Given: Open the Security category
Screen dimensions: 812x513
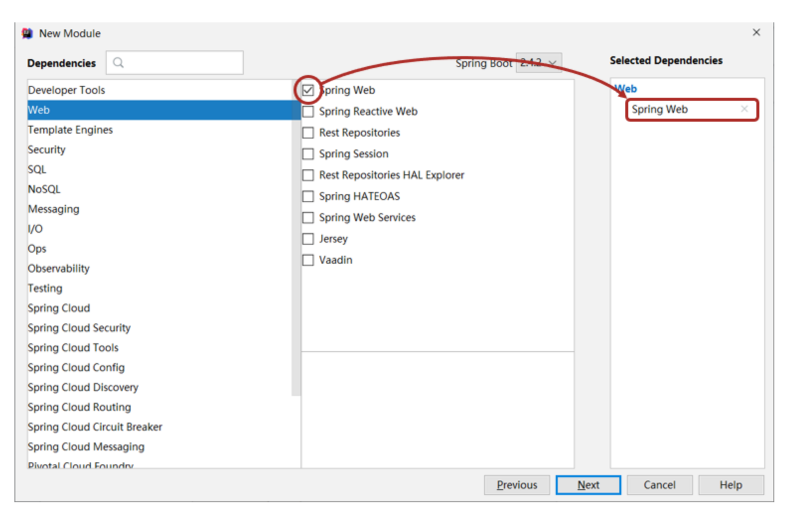Looking at the screenshot, I should (160, 150).
